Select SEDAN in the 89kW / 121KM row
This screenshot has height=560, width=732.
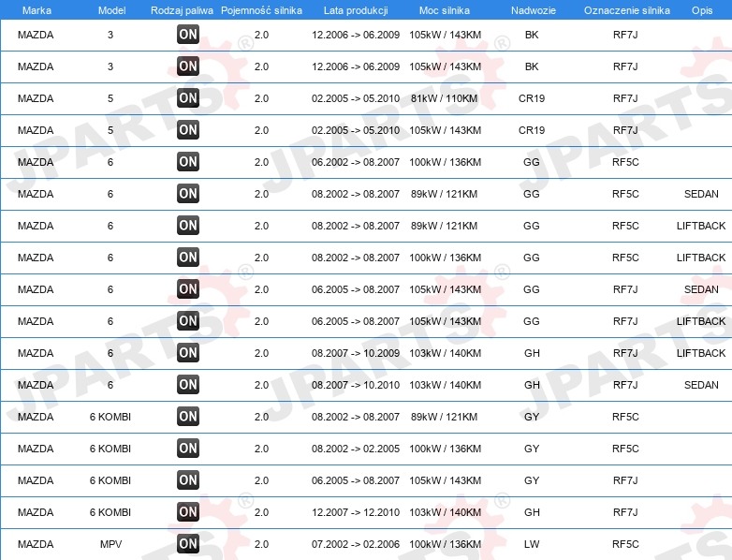pyautogui.click(x=701, y=194)
